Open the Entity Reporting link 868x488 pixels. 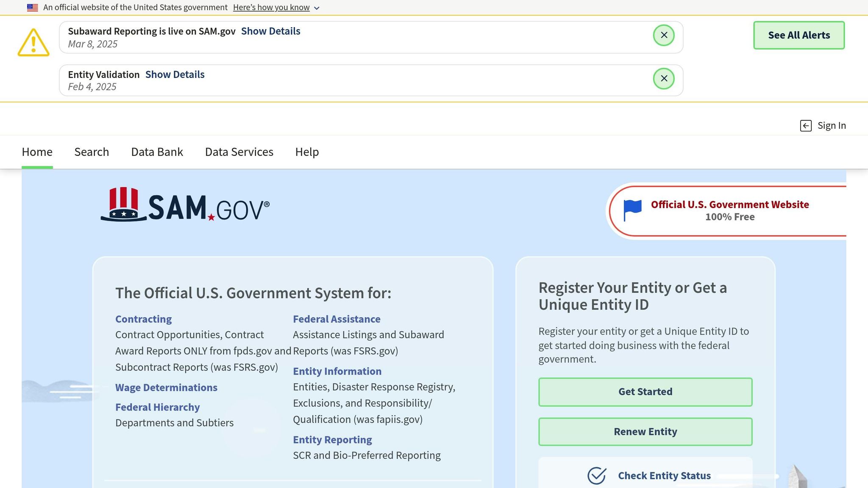pyautogui.click(x=332, y=440)
